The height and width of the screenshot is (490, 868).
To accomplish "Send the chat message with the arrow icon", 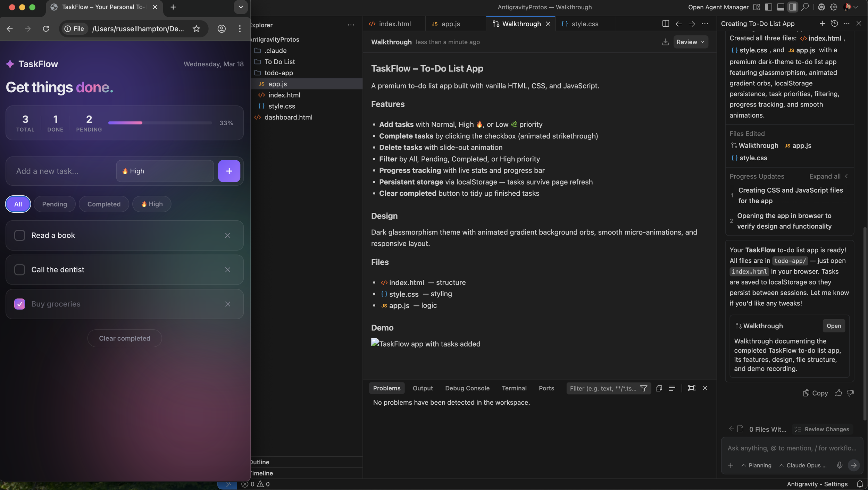I will pyautogui.click(x=854, y=465).
